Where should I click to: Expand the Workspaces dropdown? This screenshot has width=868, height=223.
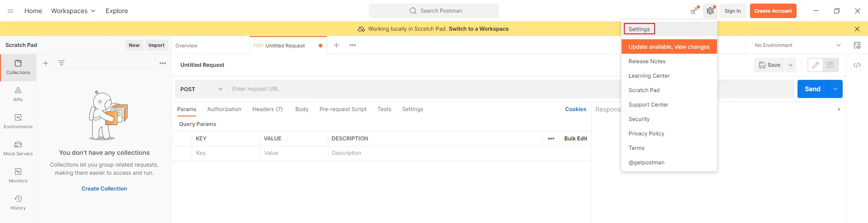pyautogui.click(x=73, y=11)
